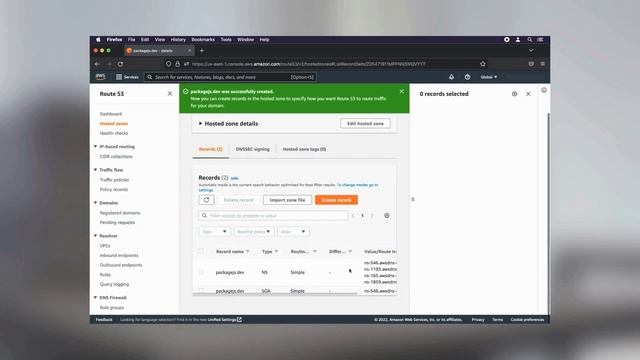List all browser tabs chevron
This screenshot has width=640, height=360.
531,51
